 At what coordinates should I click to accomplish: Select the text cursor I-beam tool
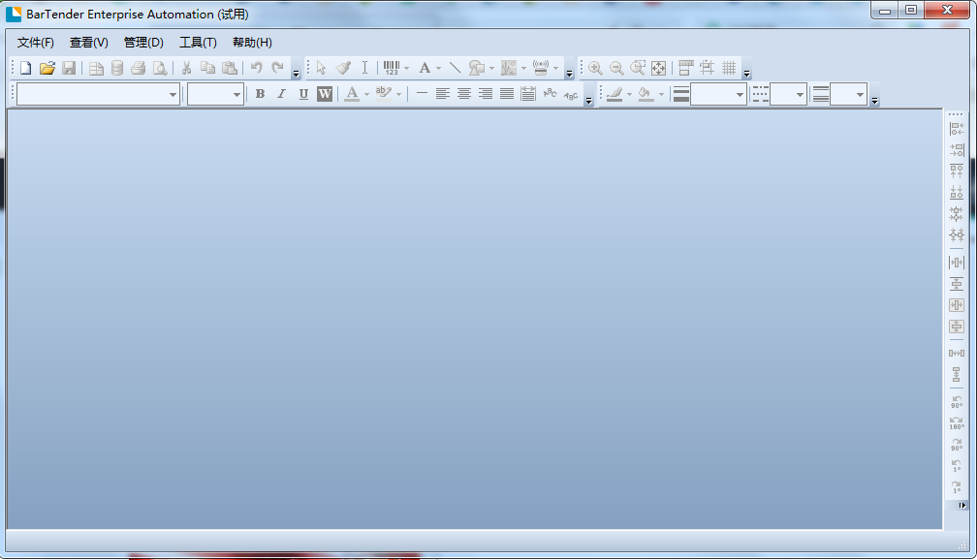(x=364, y=68)
